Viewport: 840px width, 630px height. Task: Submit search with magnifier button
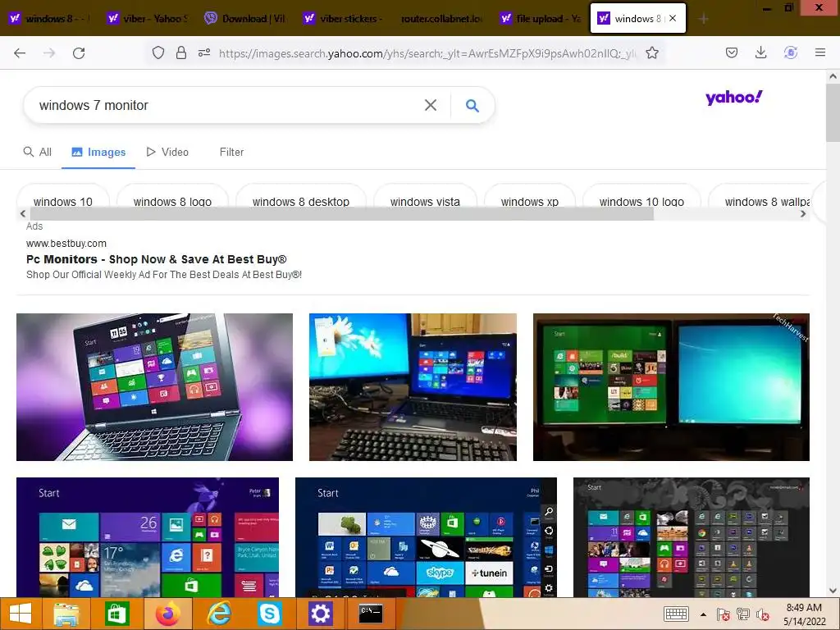472,106
